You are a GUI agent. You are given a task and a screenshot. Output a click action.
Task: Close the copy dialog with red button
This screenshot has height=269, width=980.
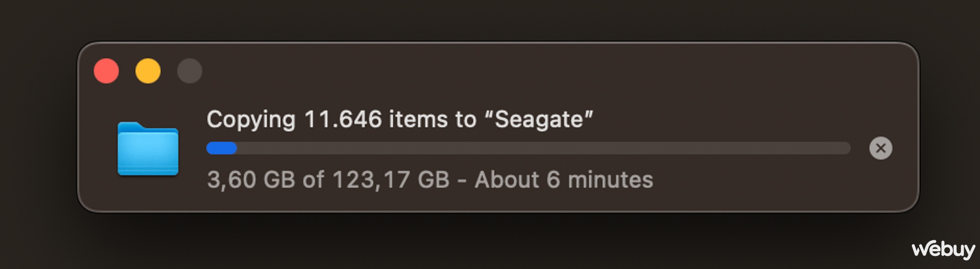click(106, 71)
